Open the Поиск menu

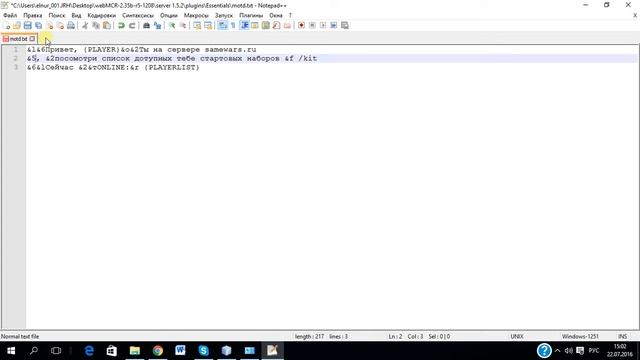coord(57,15)
